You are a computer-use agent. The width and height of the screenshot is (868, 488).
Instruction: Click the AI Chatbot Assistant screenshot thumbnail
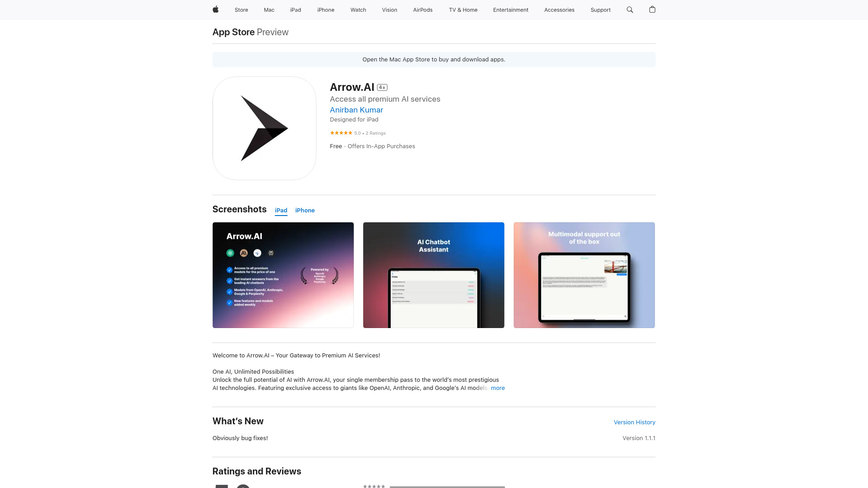[434, 275]
